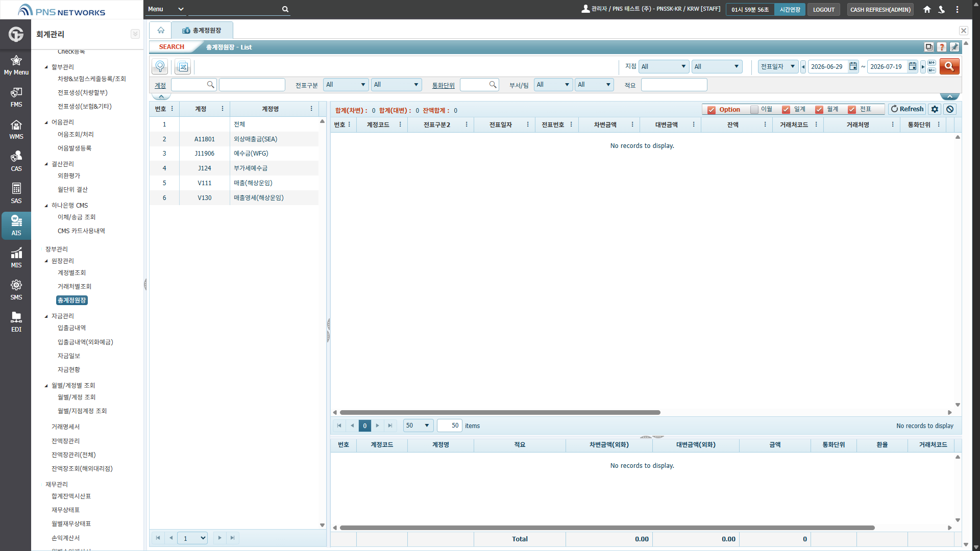Screen dimensions: 980x551
Task: Open 거래처별조회 menu item
Action: 75,286
